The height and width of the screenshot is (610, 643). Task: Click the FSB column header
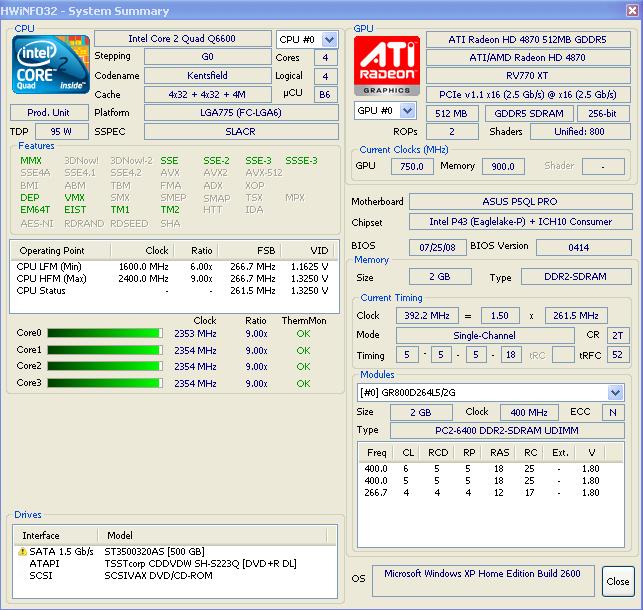click(249, 250)
